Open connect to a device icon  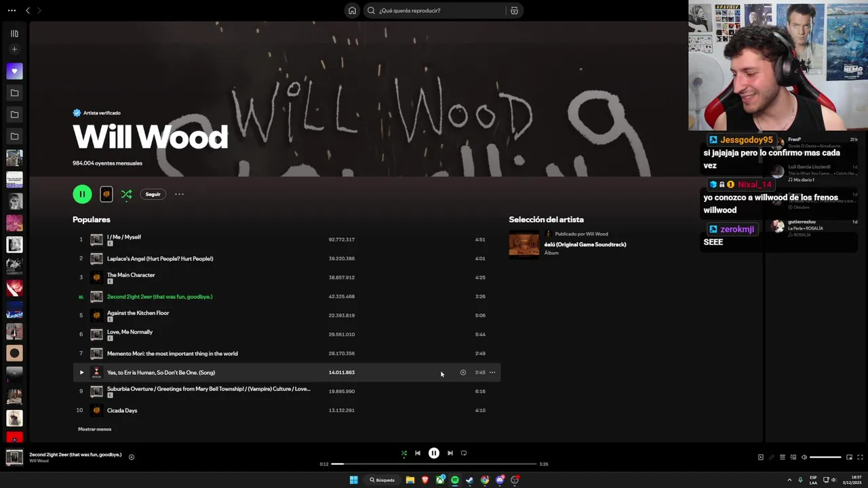point(793,457)
